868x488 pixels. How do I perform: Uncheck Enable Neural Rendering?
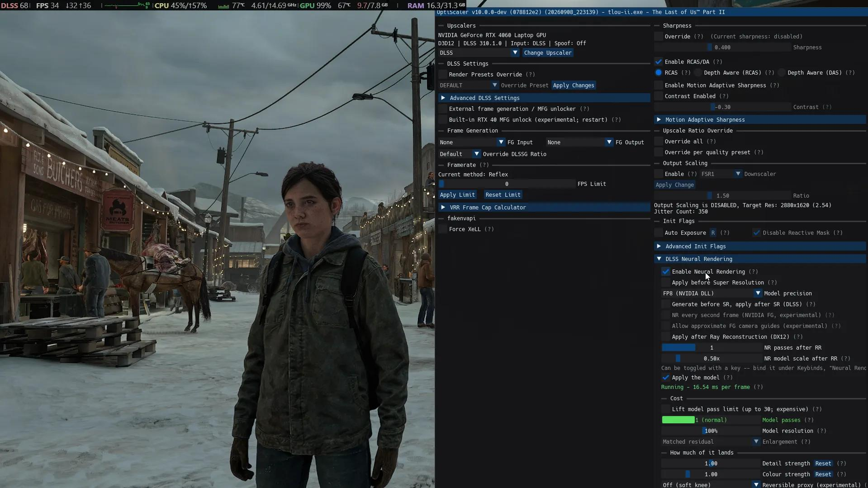tap(666, 272)
